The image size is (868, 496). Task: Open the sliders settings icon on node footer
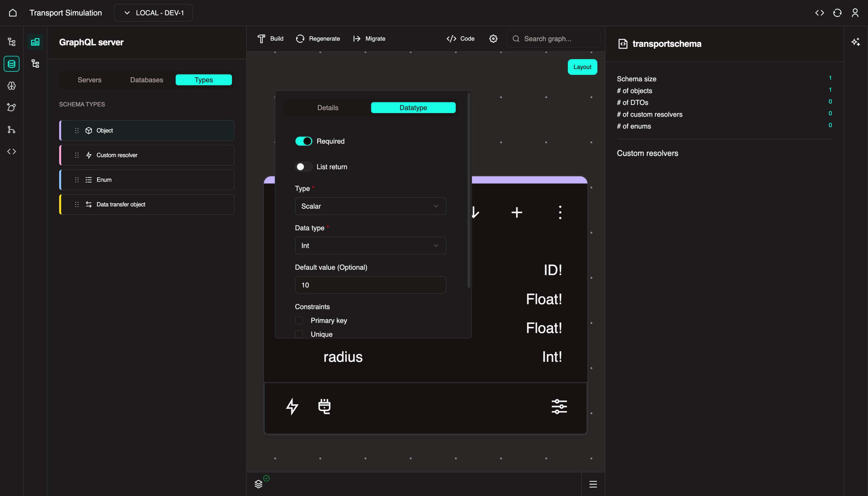click(559, 407)
